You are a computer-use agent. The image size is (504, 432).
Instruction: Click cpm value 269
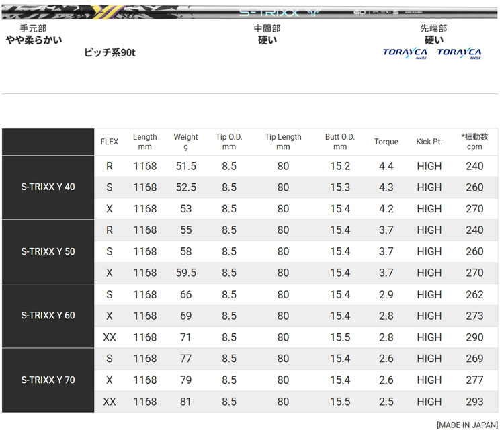474,359
